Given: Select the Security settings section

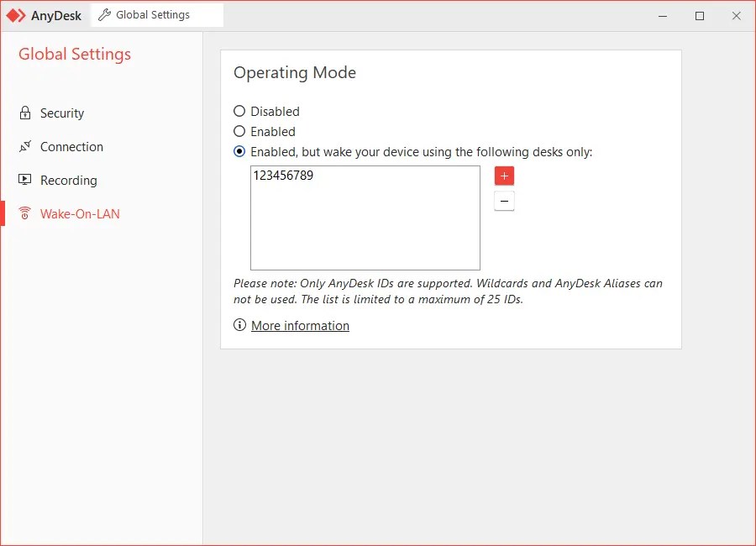Looking at the screenshot, I should [61, 113].
